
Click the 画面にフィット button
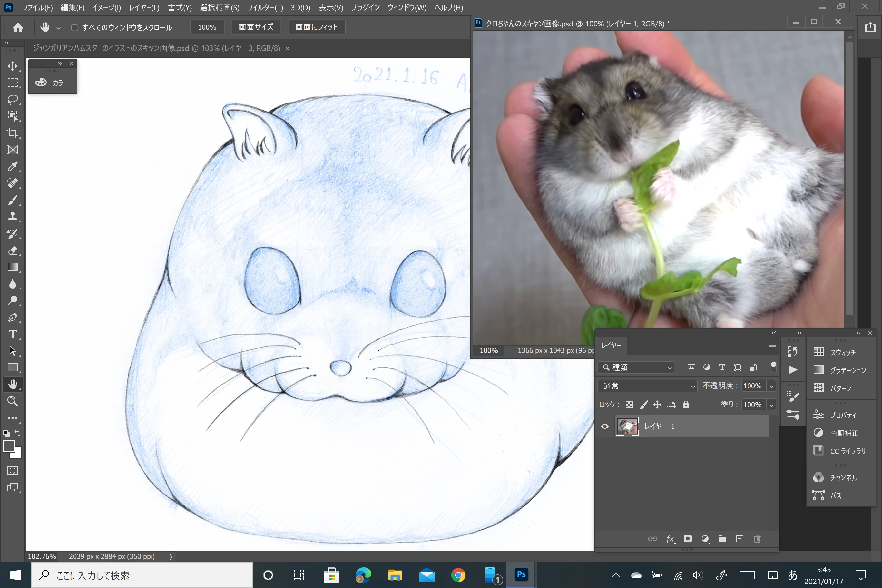(x=316, y=27)
